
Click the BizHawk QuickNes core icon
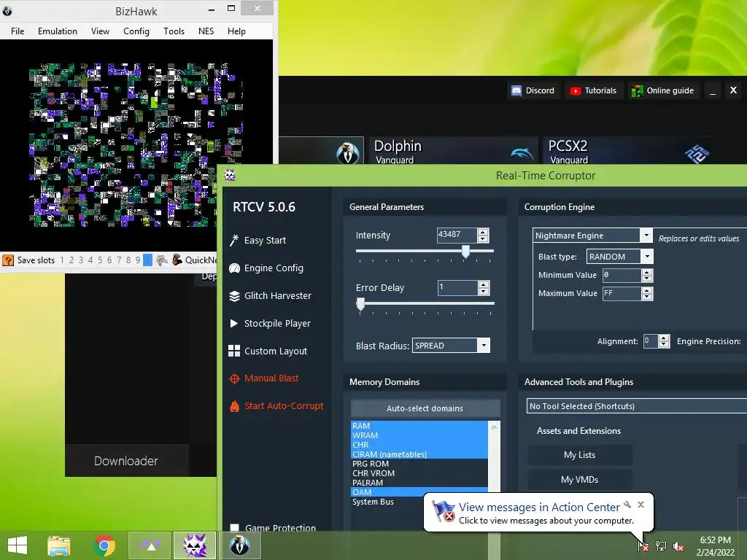tap(177, 260)
